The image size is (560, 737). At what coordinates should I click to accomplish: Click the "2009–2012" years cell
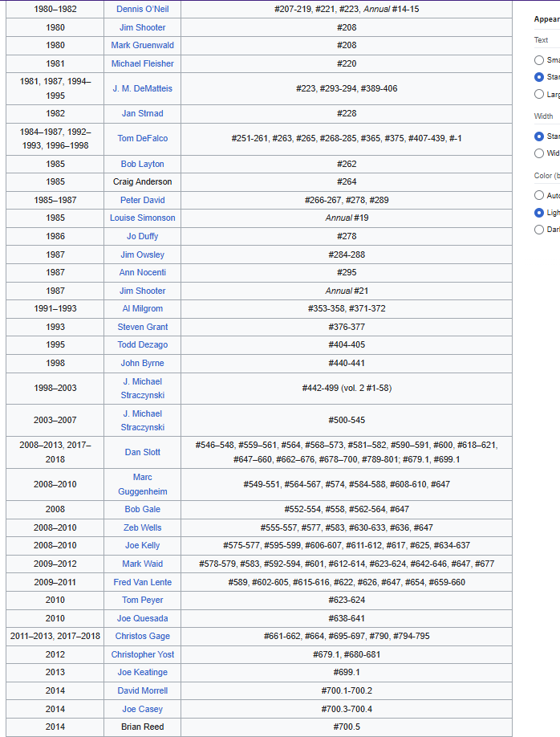click(55, 564)
